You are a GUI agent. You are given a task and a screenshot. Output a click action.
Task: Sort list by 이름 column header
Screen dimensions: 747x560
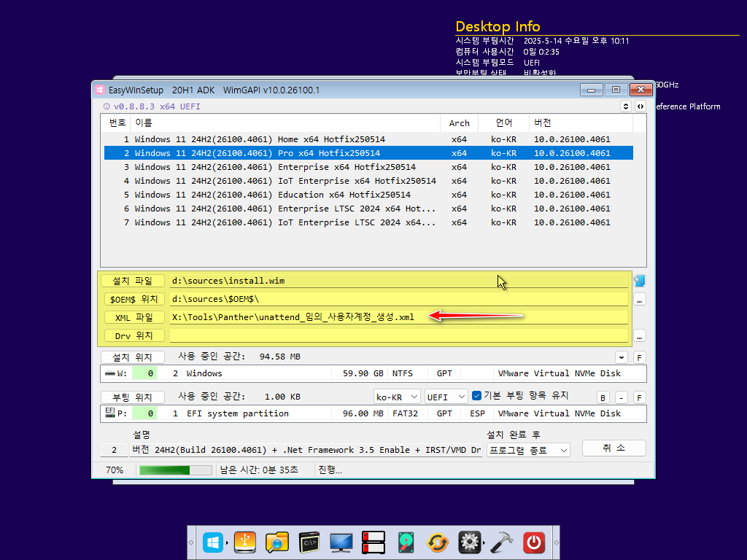coord(285,122)
